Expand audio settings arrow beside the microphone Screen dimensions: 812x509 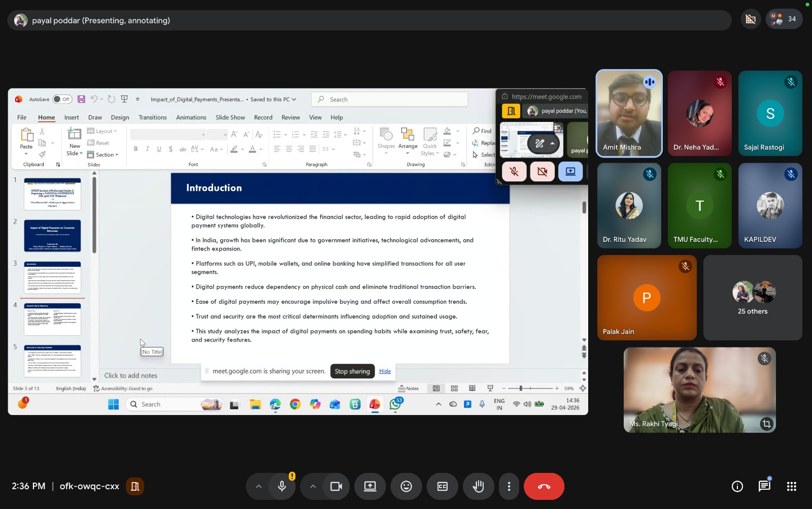click(258, 487)
